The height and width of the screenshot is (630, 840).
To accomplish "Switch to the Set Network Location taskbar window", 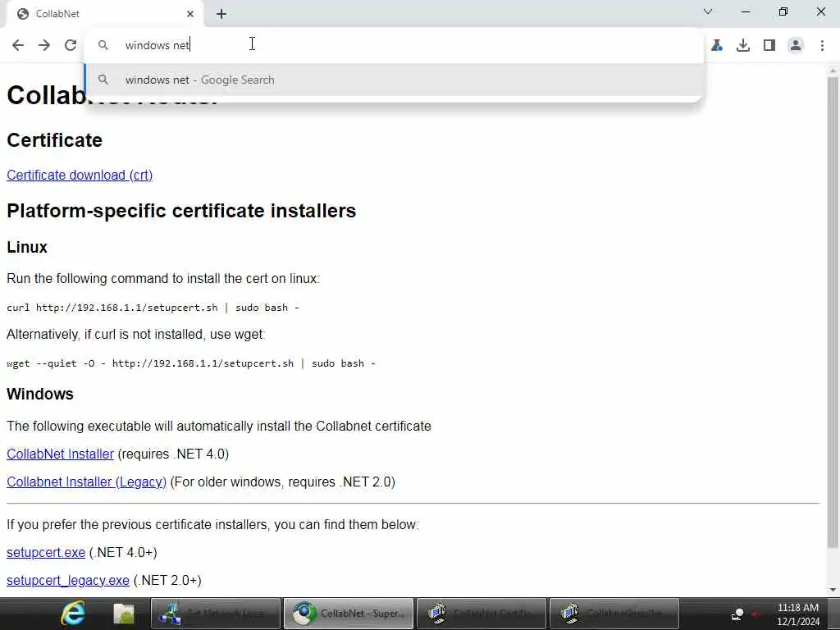I will (x=216, y=614).
